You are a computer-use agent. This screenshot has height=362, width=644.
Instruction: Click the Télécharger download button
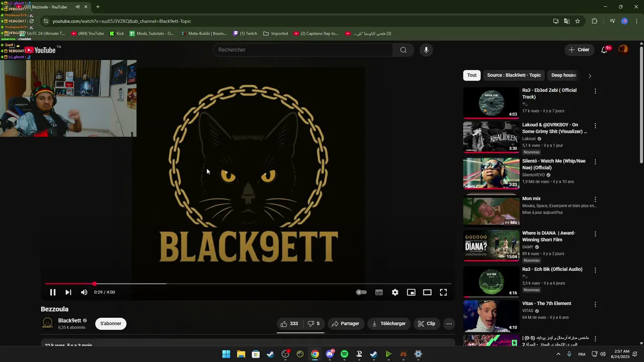[388, 324]
